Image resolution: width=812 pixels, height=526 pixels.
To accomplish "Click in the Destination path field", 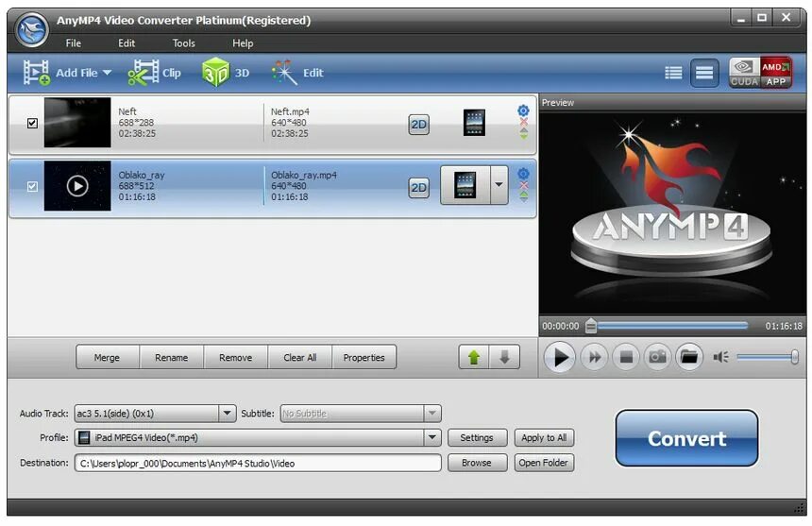I will pyautogui.click(x=258, y=463).
